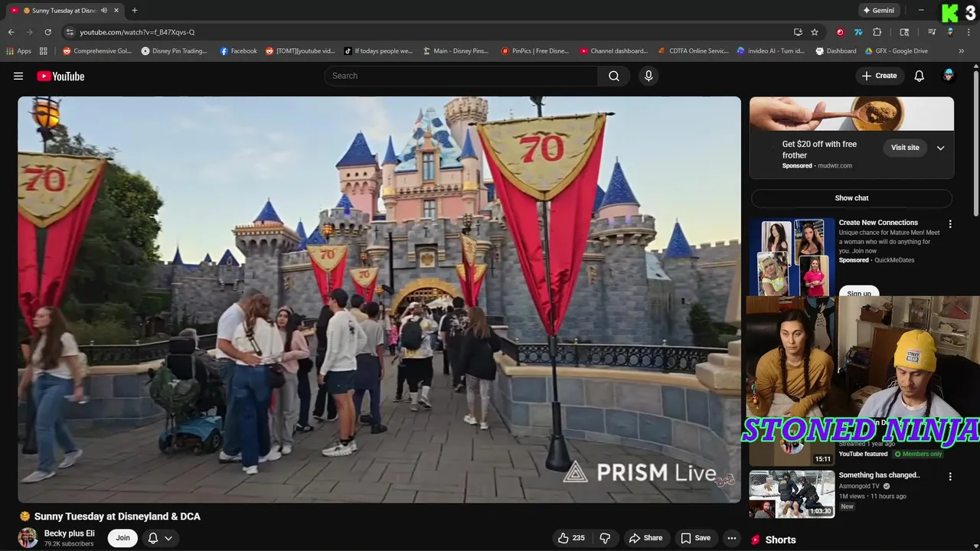
Task: Open PinPics Free Disney bookmark
Action: pos(535,51)
